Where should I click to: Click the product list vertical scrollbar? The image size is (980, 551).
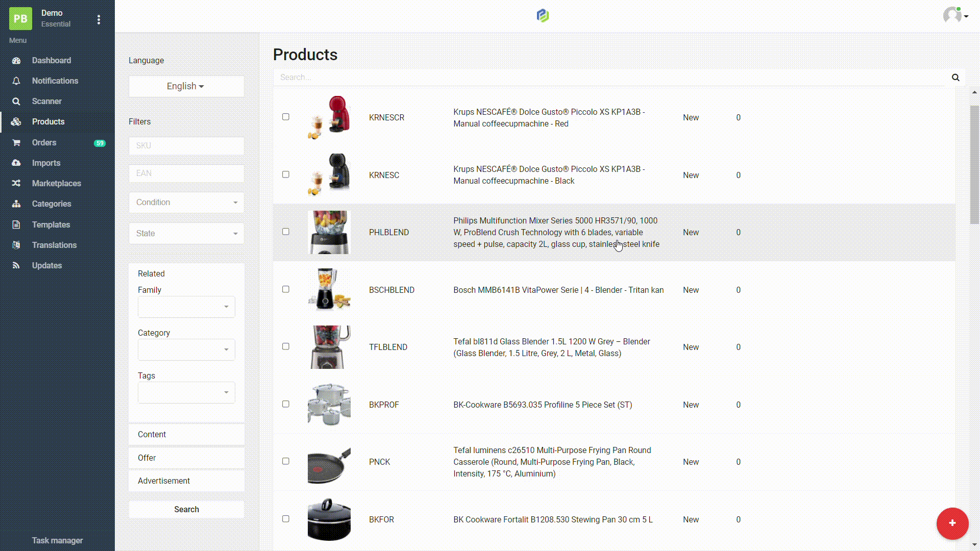[974, 165]
